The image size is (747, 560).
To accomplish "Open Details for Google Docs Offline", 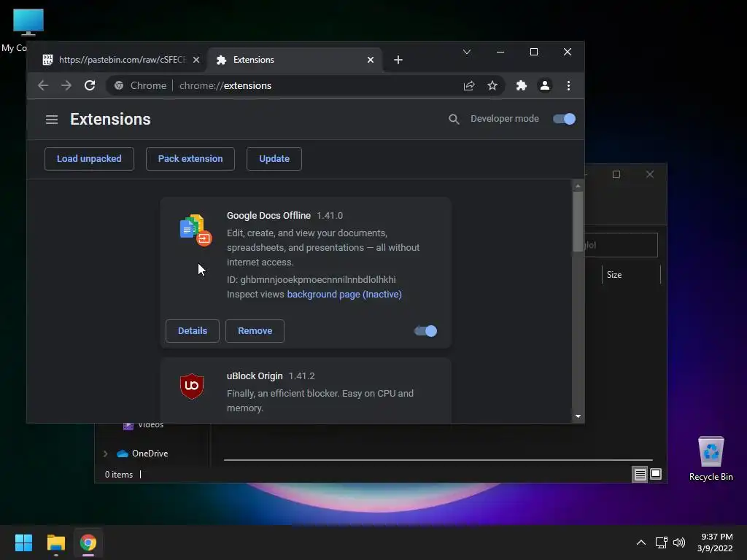I will point(193,331).
